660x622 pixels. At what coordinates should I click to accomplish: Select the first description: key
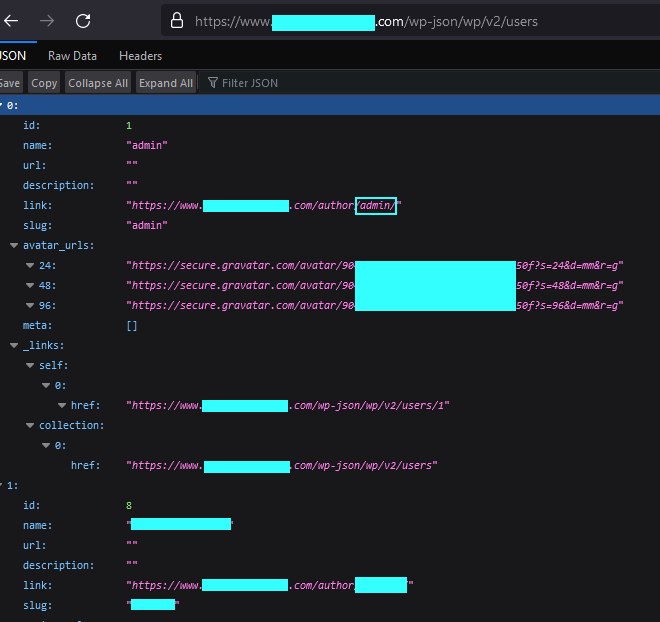point(59,185)
